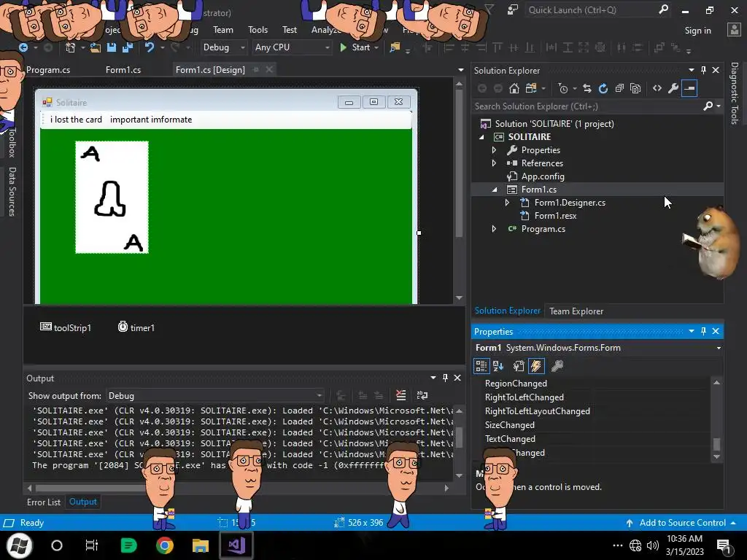Image resolution: width=747 pixels, height=560 pixels.
Task: Select the toolStrip1 component in the tray
Action: (x=65, y=327)
